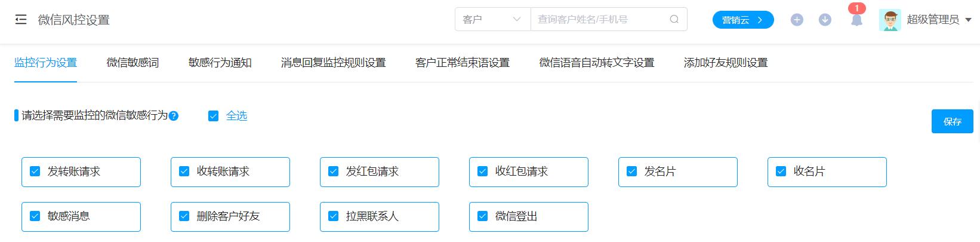
Task: Switch to the 微信敏感词 tab
Action: click(x=132, y=63)
